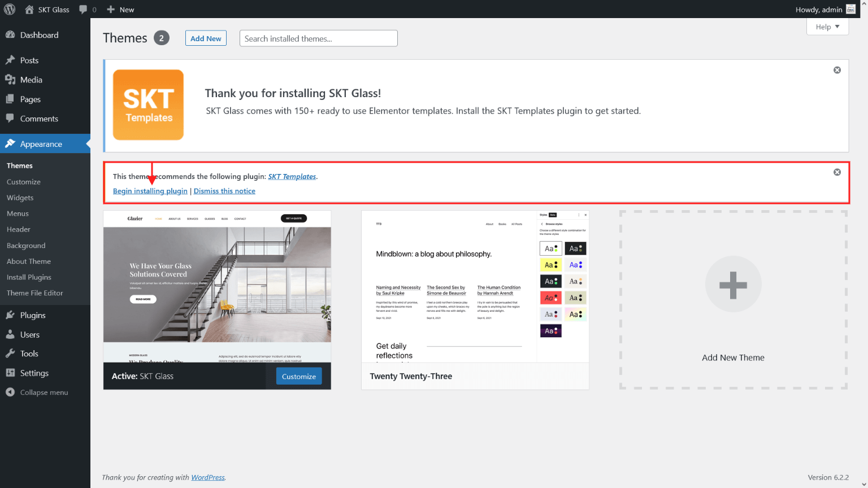Click Begin installing plugin link
The height and width of the screenshot is (488, 868).
[150, 191]
